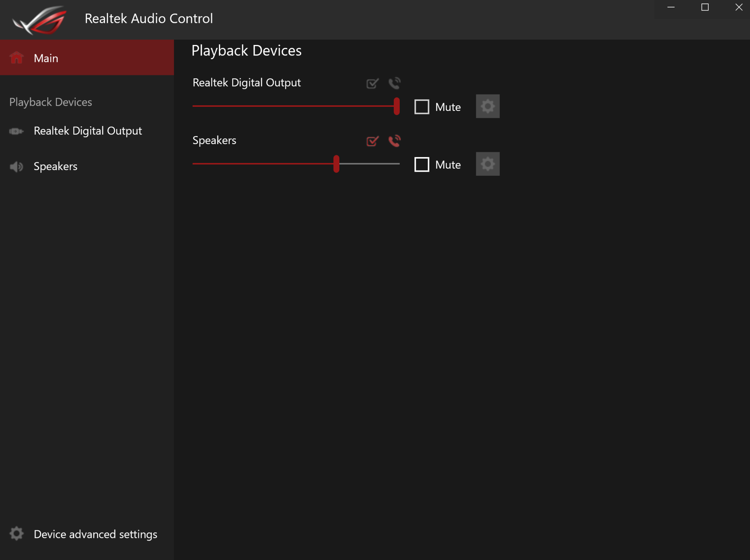The height and width of the screenshot is (560, 750).
Task: Set Realtek Digital Output as default communication device
Action: coord(394,83)
